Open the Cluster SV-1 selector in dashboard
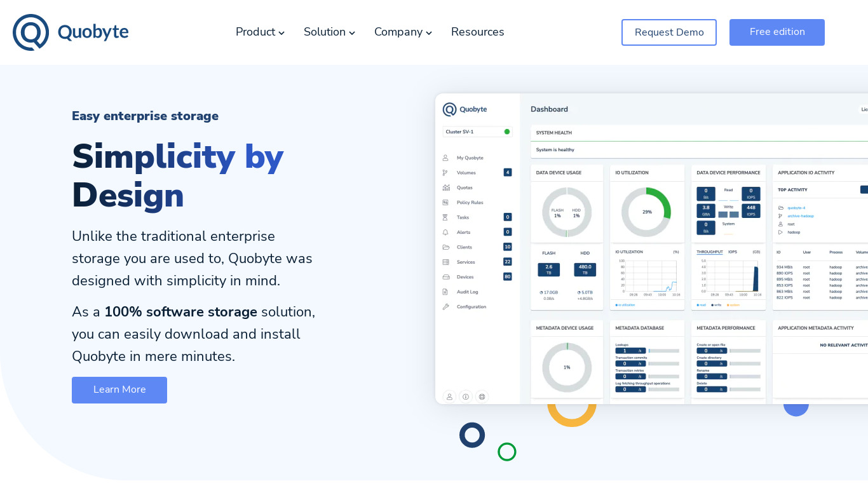The image size is (868, 488). (x=477, y=132)
